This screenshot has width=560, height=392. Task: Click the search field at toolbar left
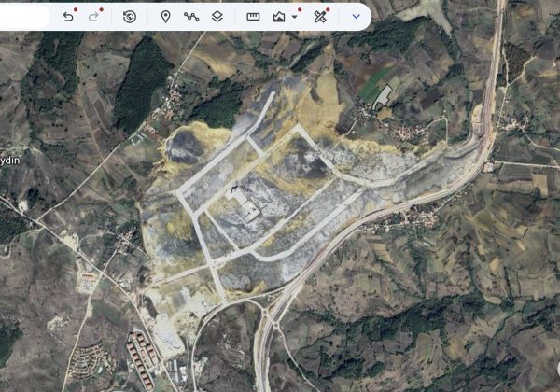tap(24, 17)
